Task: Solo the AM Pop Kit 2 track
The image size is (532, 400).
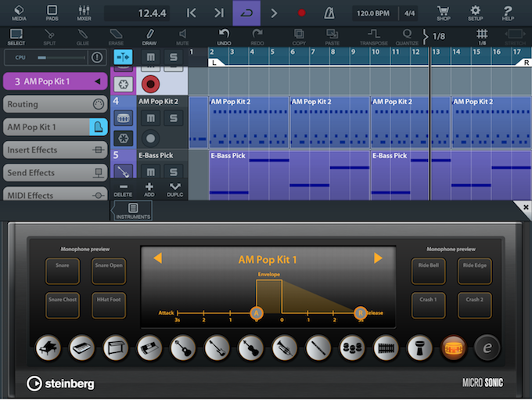Action: pyautogui.click(x=174, y=118)
